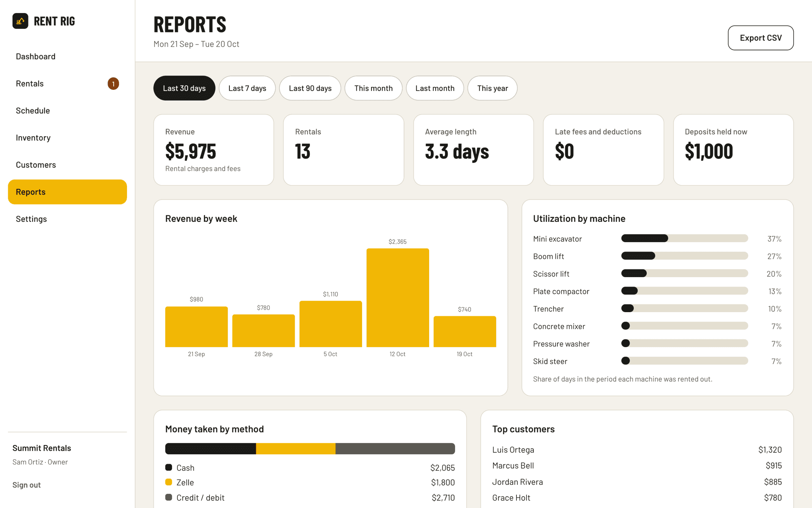812x508 pixels.
Task: Click the Deposits held now $1,000 value
Action: pos(709,152)
